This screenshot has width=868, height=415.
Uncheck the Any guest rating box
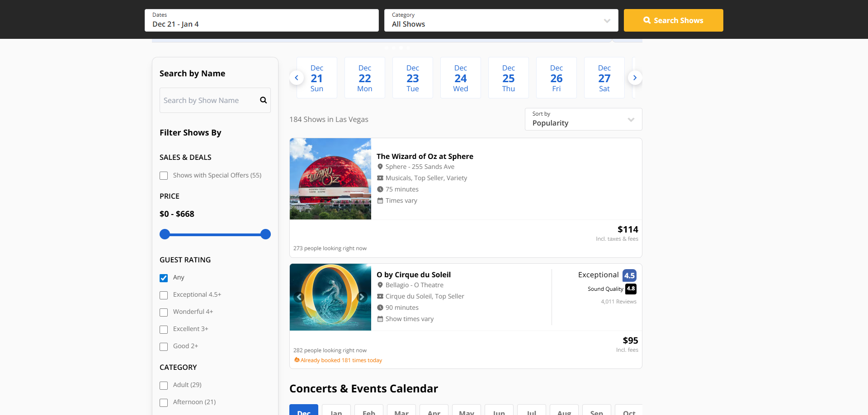pyautogui.click(x=164, y=278)
